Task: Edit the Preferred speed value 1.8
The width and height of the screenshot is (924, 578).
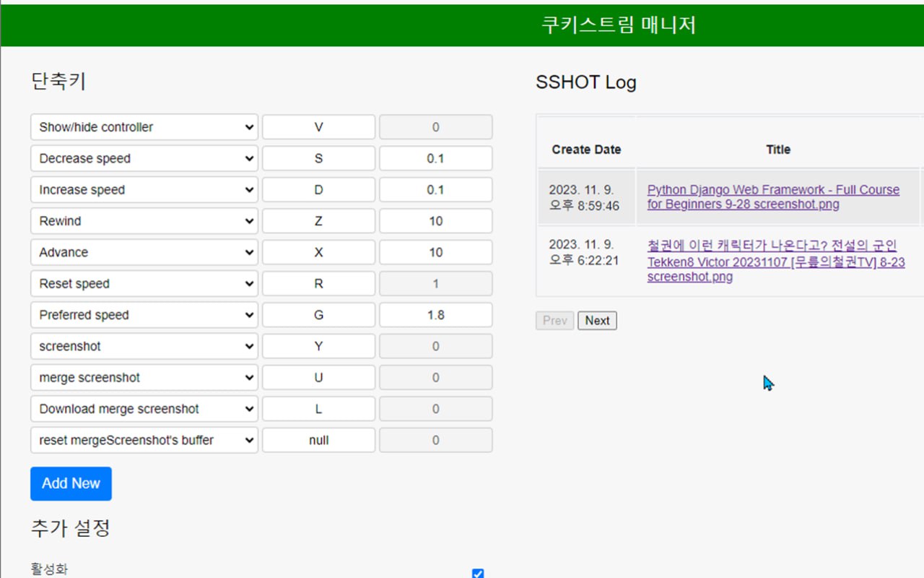Action: point(436,315)
